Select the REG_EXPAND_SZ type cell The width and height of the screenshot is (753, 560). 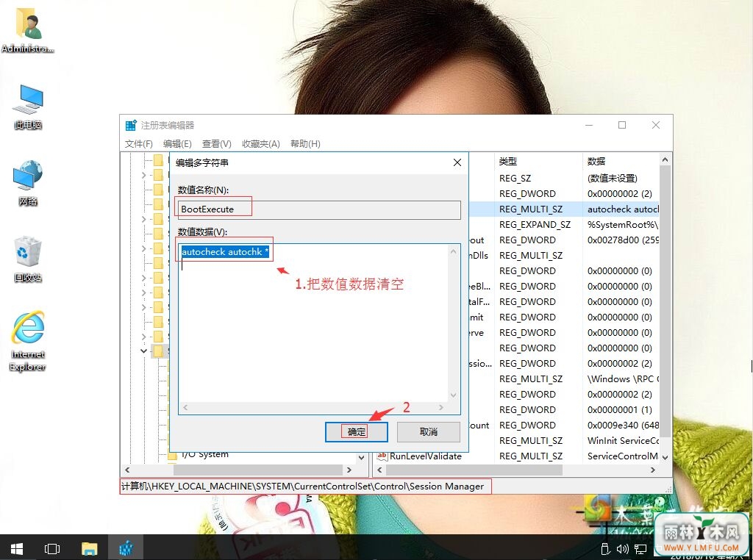535,225
